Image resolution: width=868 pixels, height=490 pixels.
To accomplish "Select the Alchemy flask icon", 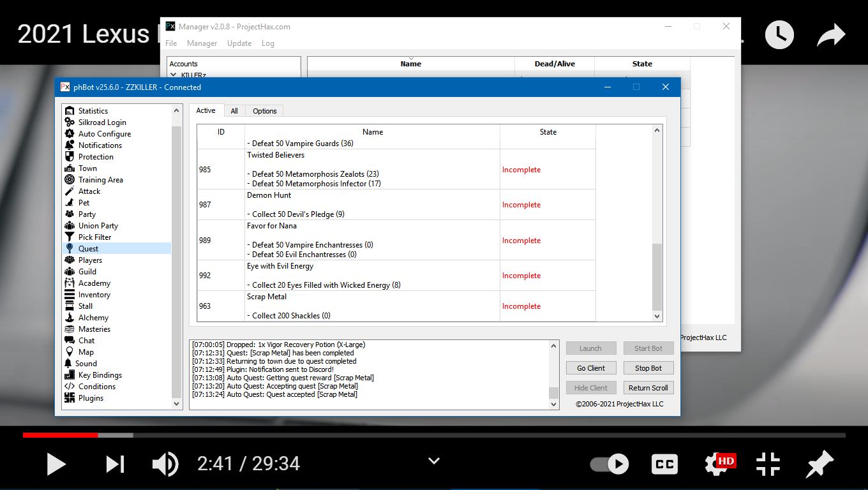I will point(70,318).
